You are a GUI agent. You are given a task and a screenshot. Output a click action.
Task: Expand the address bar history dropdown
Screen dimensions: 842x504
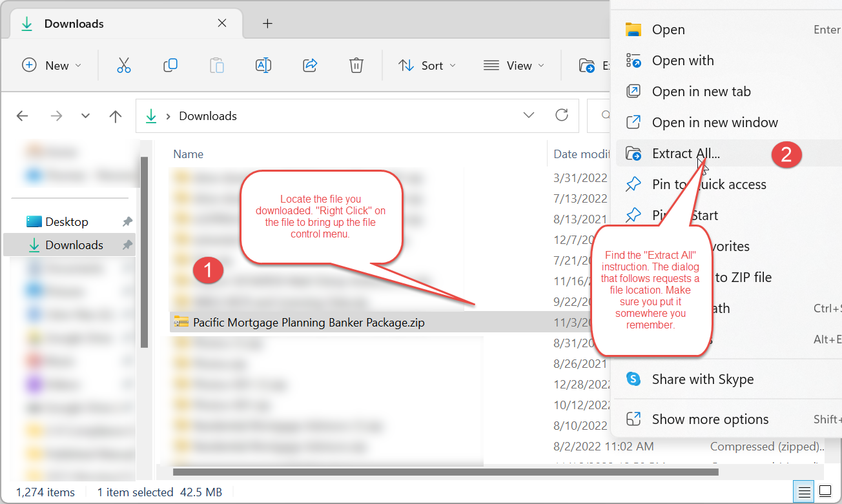click(x=529, y=116)
